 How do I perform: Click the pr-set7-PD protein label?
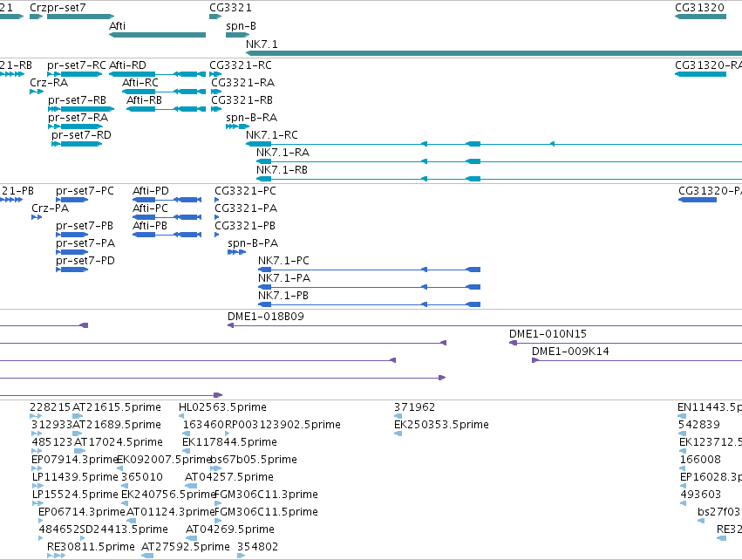coord(85,262)
